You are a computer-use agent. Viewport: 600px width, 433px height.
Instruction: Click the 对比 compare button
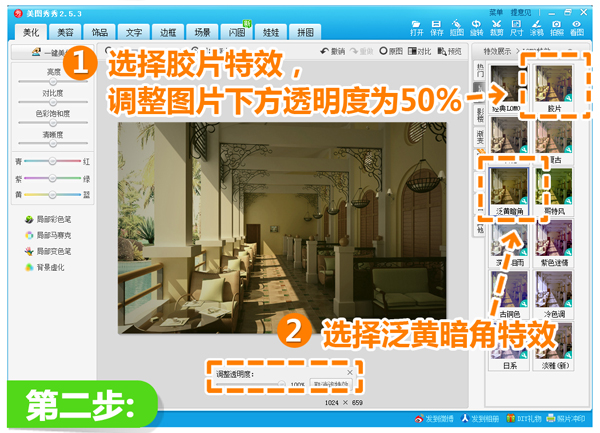(419, 51)
